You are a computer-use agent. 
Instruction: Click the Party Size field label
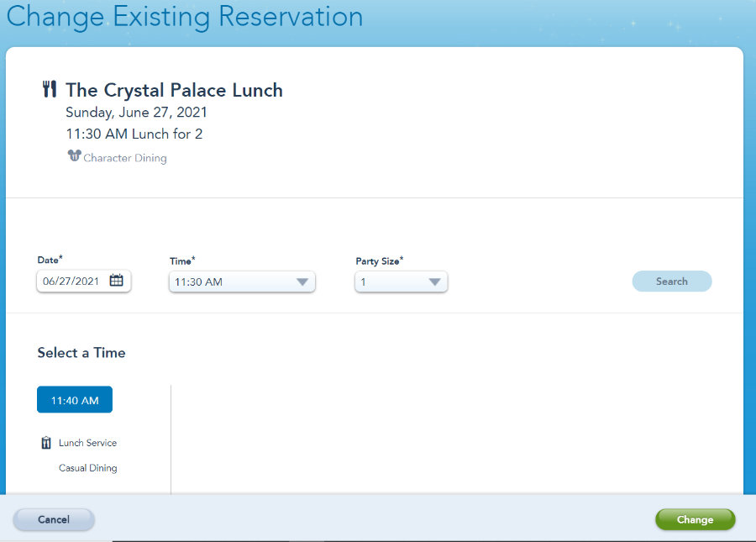coord(378,261)
